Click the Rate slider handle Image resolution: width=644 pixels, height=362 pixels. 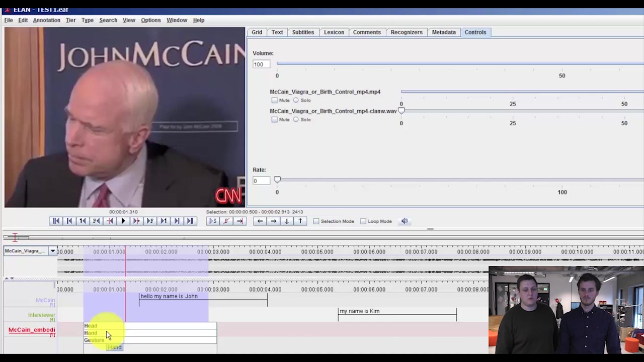pos(277,179)
